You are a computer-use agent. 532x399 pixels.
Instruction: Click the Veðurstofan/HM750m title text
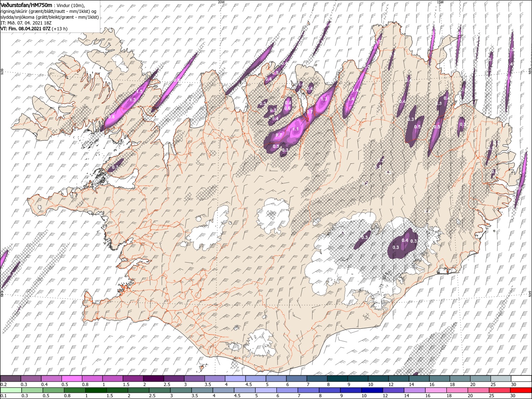(26, 5)
